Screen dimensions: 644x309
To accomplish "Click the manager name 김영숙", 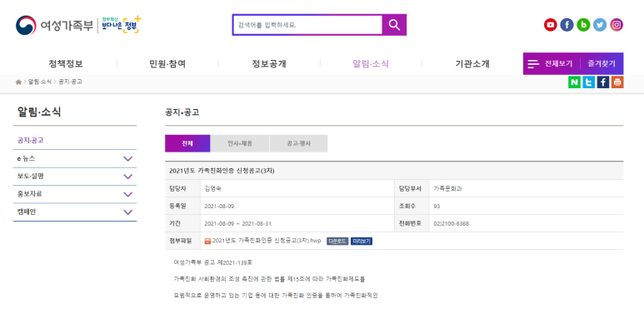I will click(x=213, y=189).
